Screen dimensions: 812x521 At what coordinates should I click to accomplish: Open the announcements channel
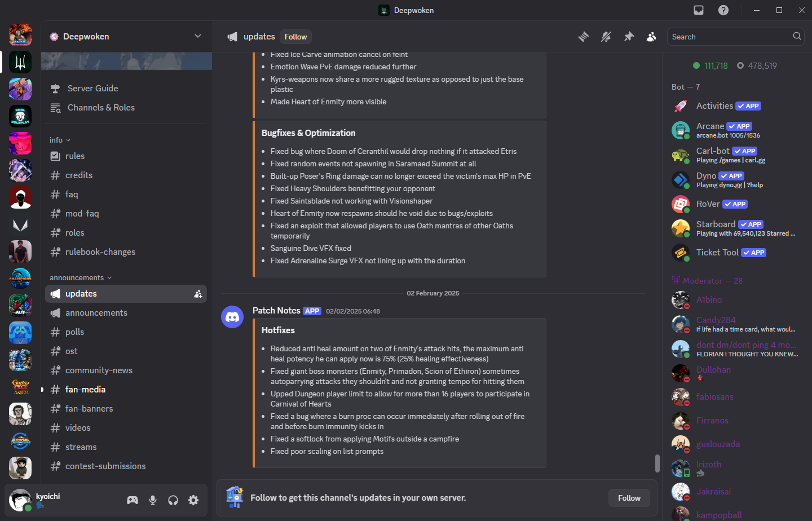coord(126,313)
